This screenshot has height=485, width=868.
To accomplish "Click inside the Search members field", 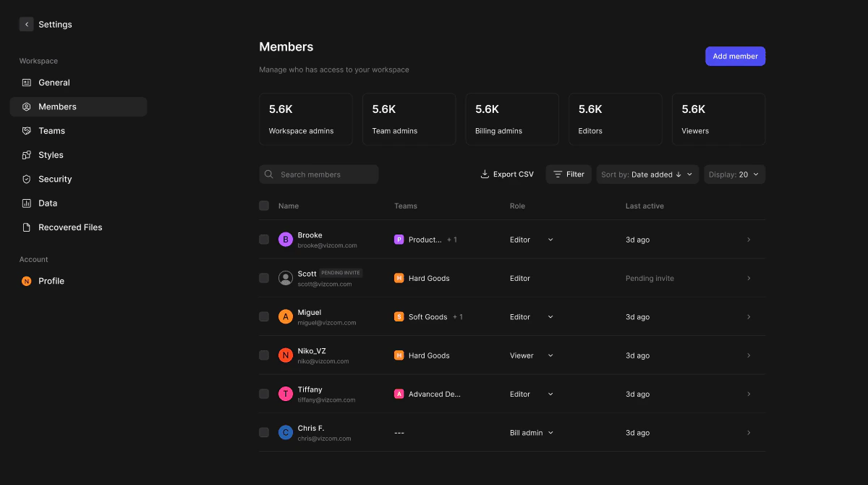I will coord(318,174).
